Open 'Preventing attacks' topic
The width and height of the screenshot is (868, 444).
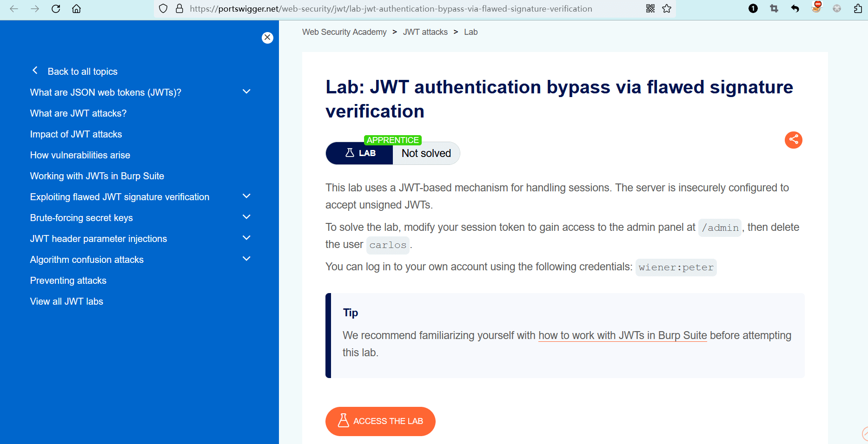point(68,281)
